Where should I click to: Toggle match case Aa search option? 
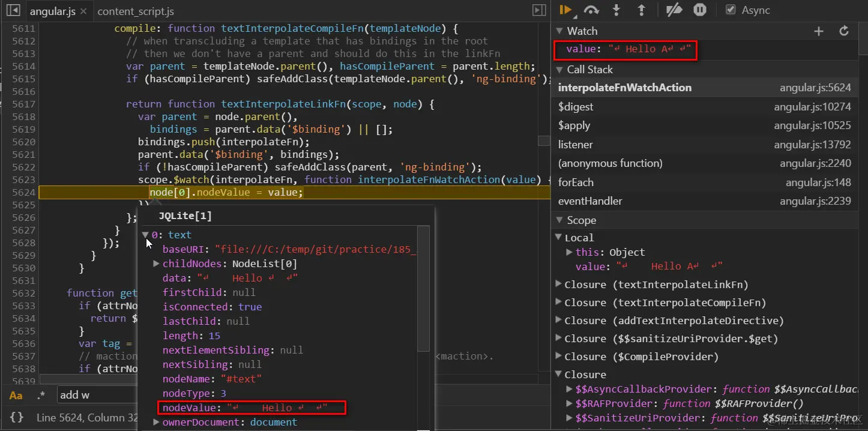click(16, 395)
